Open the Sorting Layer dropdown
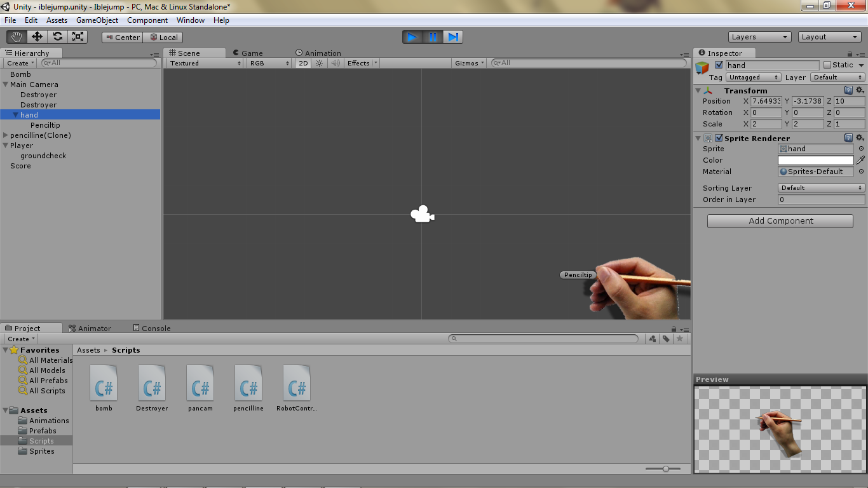The width and height of the screenshot is (868, 488). click(821, 188)
